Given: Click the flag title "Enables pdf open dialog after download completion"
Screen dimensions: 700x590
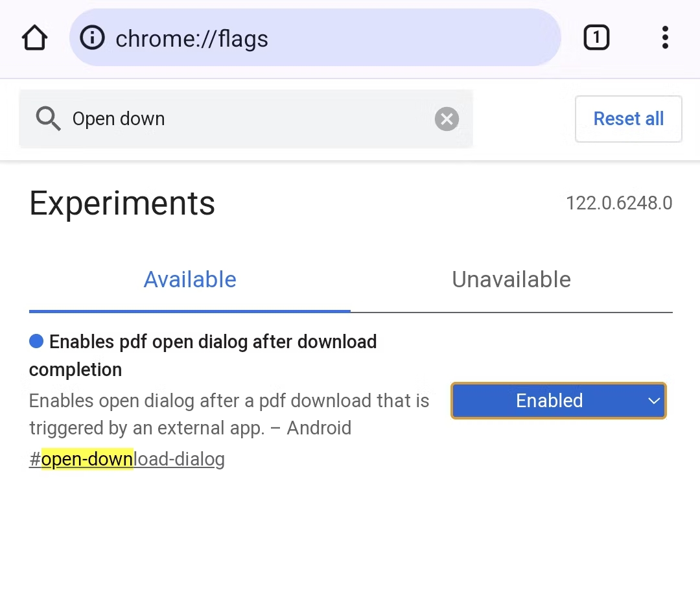Looking at the screenshot, I should point(203,355).
